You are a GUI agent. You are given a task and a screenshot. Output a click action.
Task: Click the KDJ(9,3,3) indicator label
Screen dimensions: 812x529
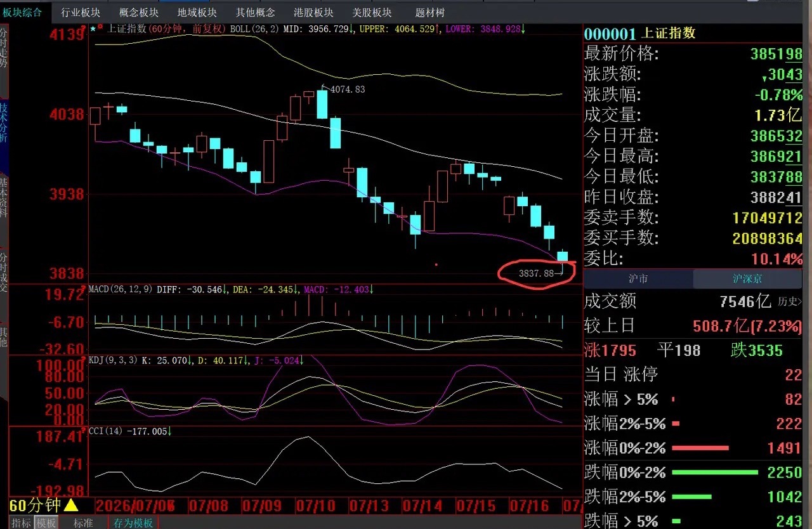click(x=112, y=360)
